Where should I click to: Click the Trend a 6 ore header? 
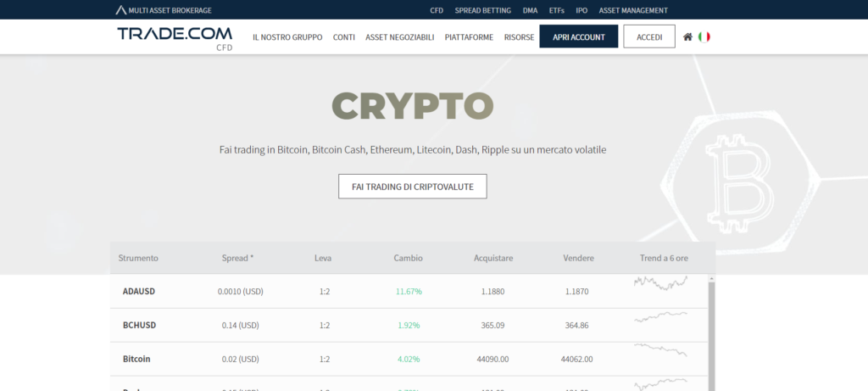[x=664, y=258]
